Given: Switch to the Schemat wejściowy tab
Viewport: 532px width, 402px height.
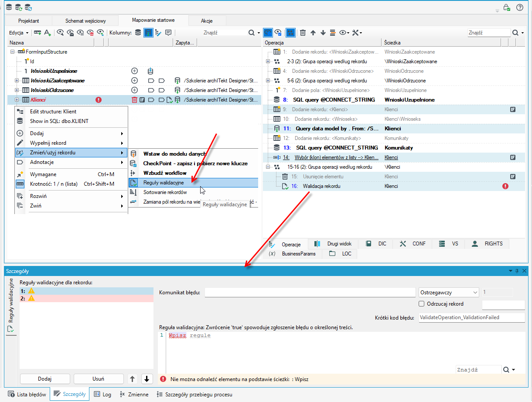Looking at the screenshot, I should (x=85, y=20).
